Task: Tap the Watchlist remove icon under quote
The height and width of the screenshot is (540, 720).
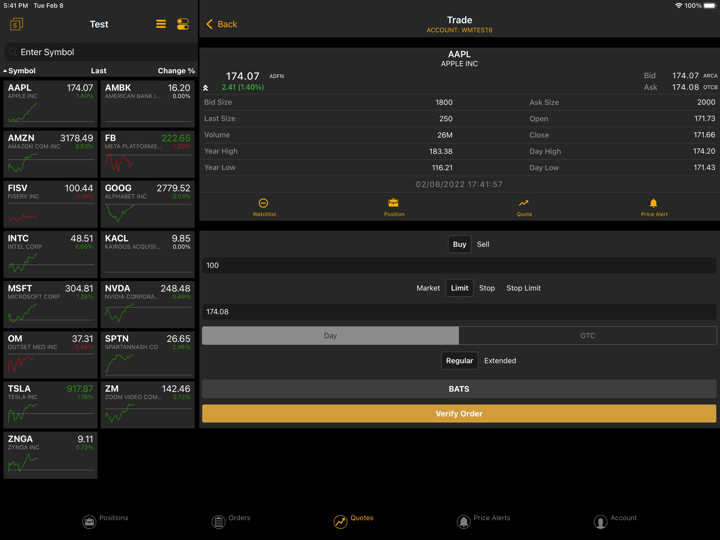Action: tap(264, 204)
